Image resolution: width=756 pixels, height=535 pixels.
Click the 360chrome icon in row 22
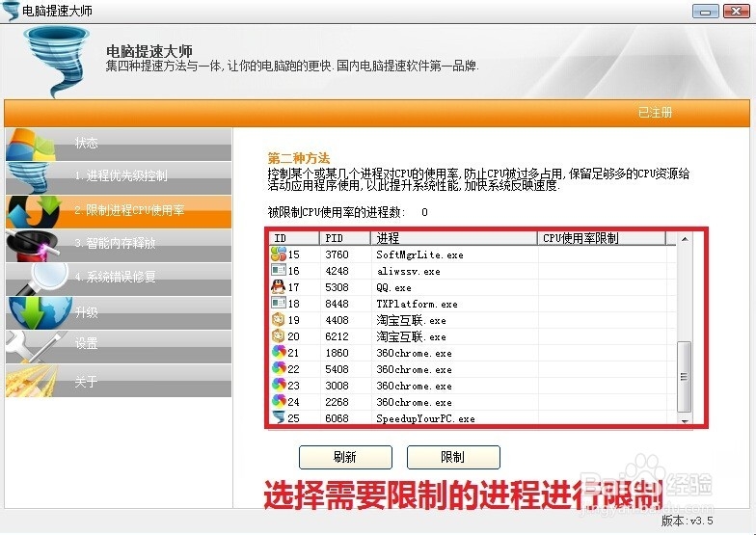pos(279,368)
